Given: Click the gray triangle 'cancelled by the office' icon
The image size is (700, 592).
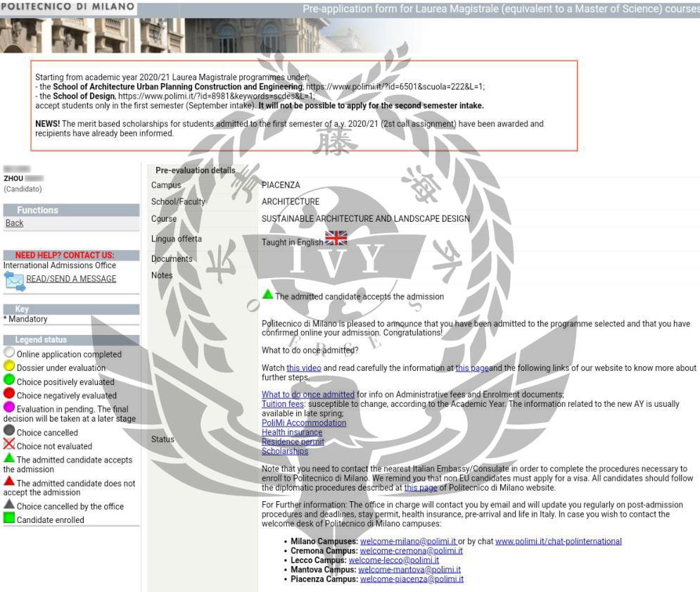Looking at the screenshot, I should pos(9,504).
